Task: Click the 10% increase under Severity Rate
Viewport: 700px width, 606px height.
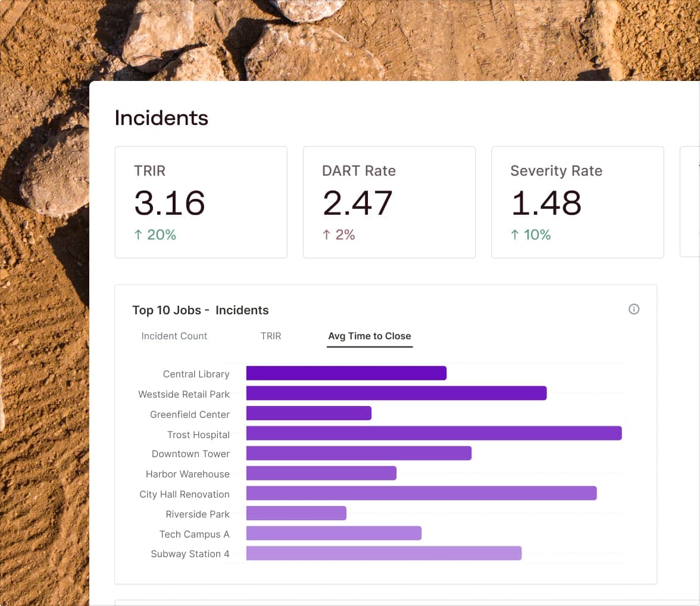Action: point(530,235)
